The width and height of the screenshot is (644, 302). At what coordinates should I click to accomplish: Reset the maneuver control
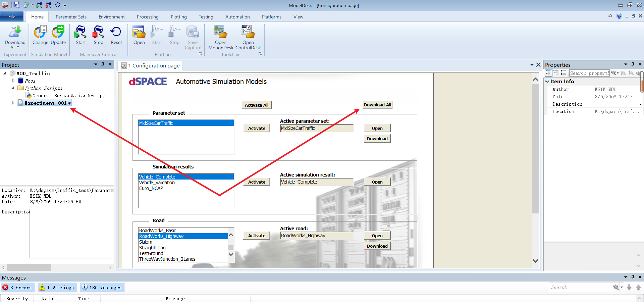pos(116,35)
